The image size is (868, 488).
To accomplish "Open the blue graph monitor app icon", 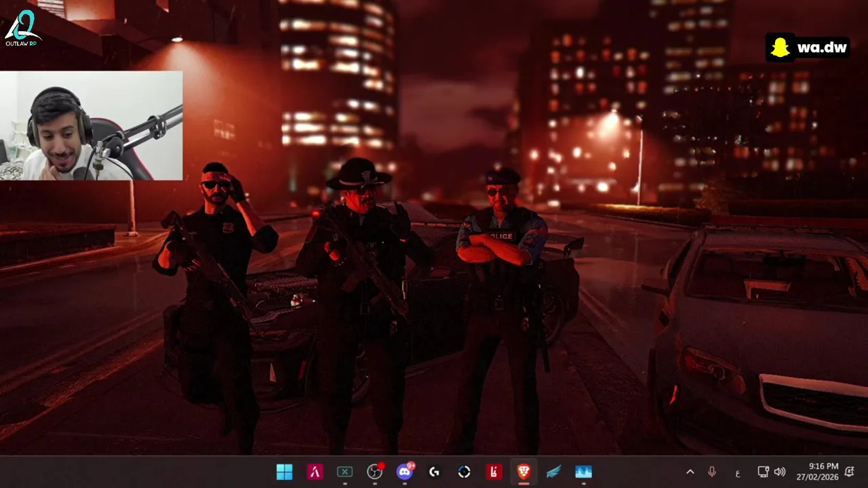I will click(x=583, y=472).
